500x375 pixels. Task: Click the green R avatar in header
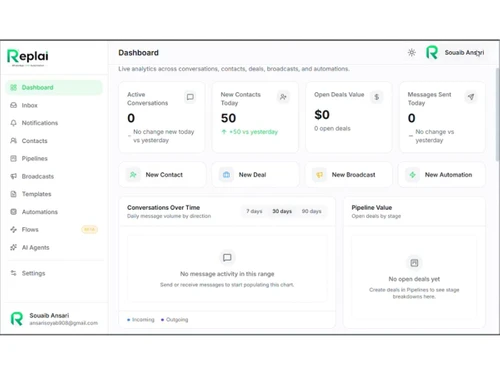click(432, 53)
